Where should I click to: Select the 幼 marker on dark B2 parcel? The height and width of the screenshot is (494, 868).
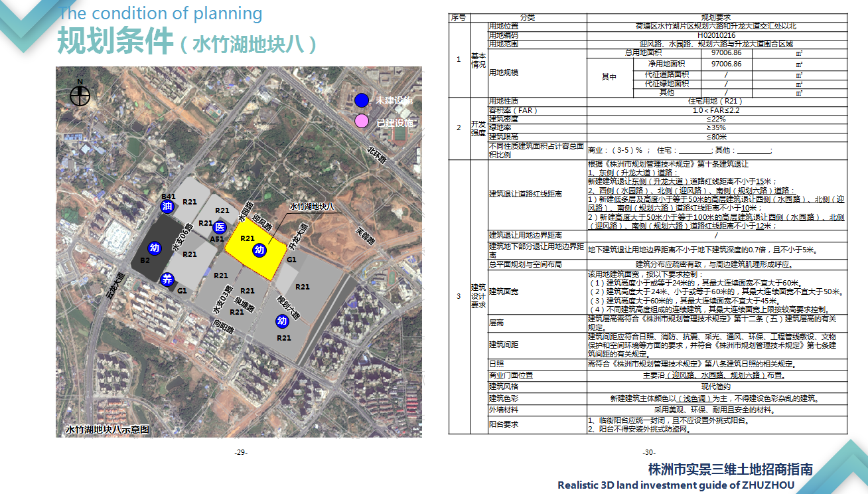(154, 248)
